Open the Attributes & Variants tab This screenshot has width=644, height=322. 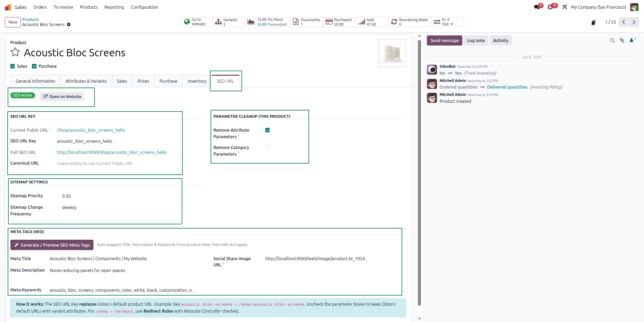coord(86,81)
